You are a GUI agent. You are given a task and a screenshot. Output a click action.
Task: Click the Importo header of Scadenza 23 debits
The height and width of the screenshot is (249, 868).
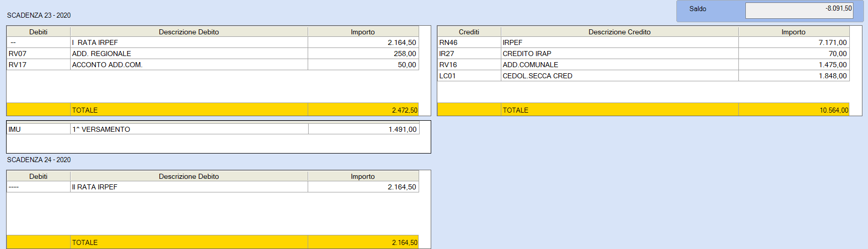pyautogui.click(x=363, y=32)
